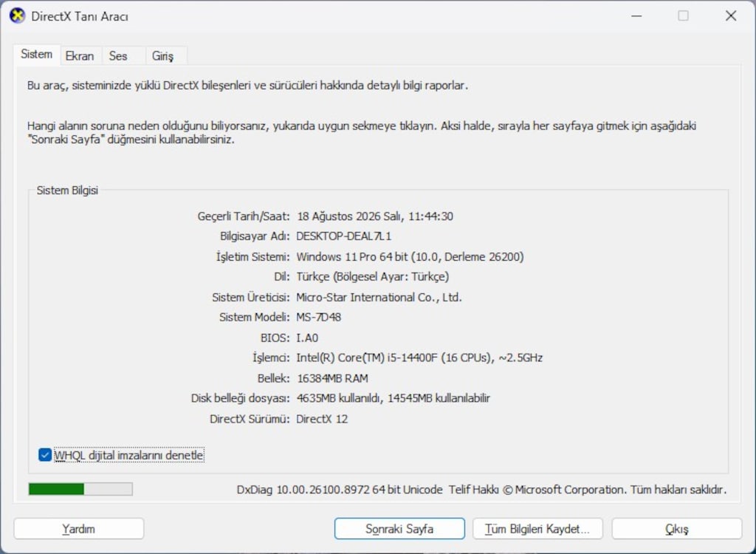Click the Çıkış button
Image resolution: width=756 pixels, height=554 pixels.
[676, 529]
